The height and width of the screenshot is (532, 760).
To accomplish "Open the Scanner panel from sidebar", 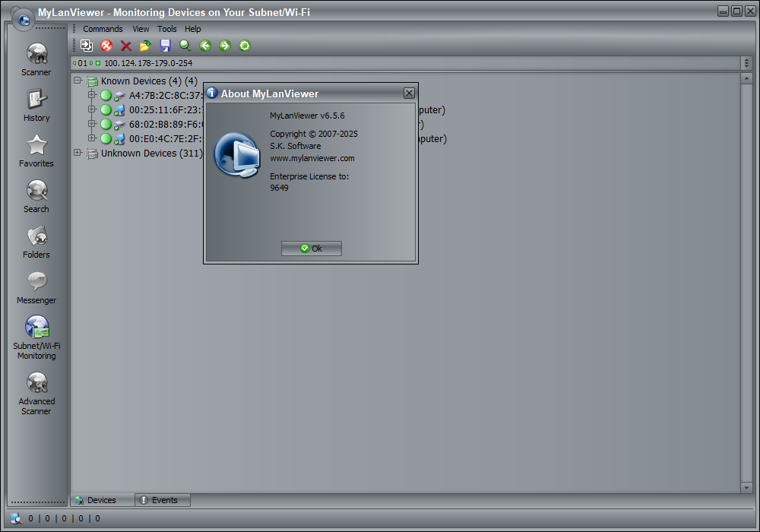I will coord(36,59).
